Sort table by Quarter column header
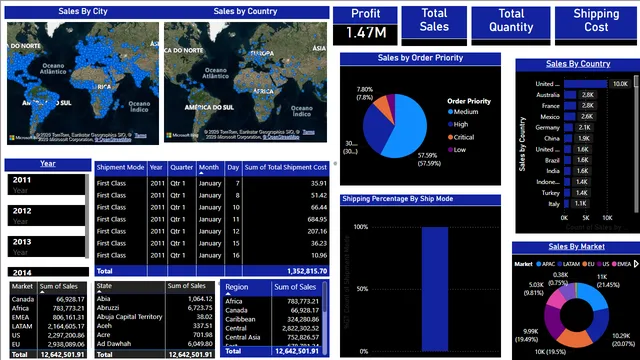The image size is (640, 360). [181, 167]
